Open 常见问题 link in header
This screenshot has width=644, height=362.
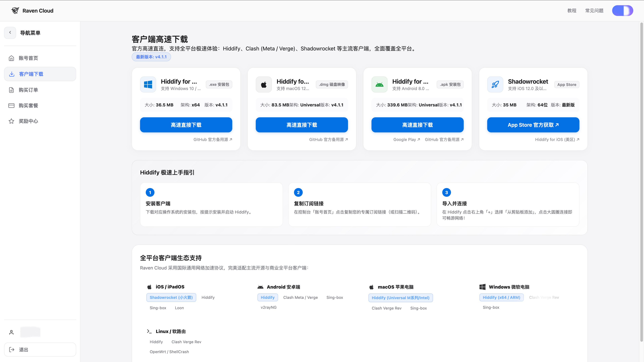pos(594,11)
